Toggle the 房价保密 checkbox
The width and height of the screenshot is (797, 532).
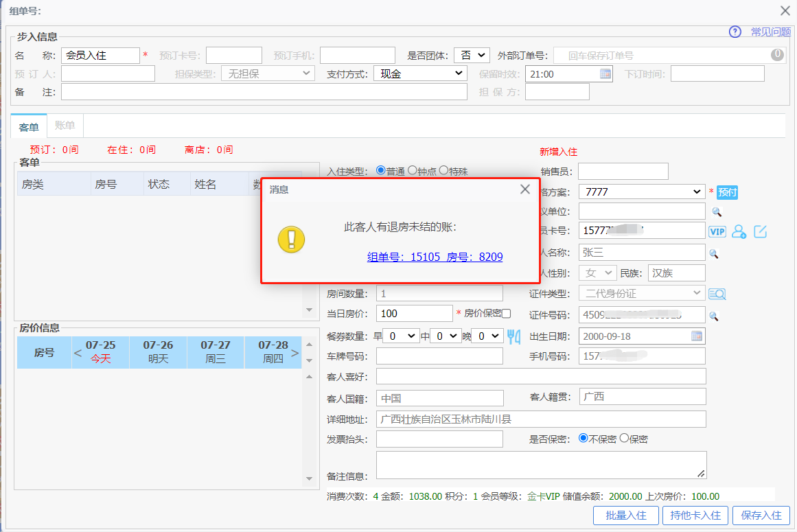(506, 314)
